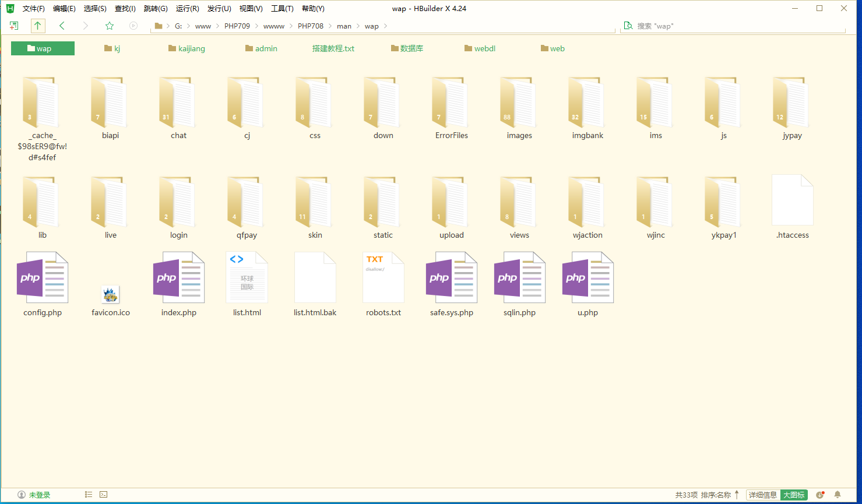
Task: Click the list view icon in status bar
Action: click(x=89, y=495)
